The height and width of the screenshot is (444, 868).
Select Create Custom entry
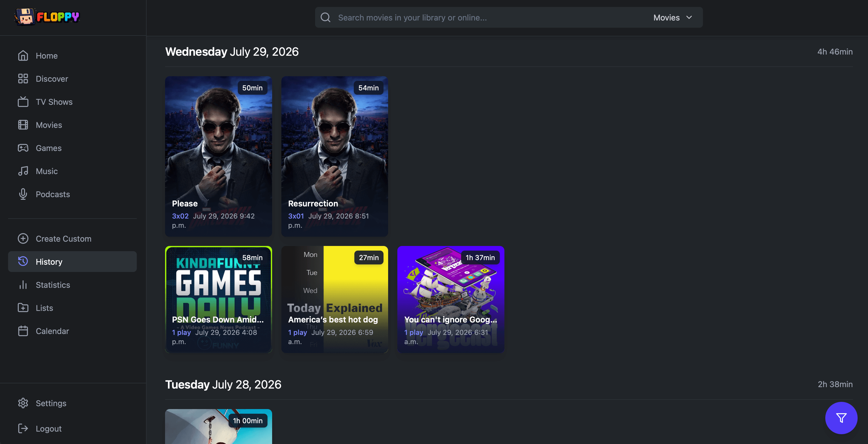pos(72,239)
